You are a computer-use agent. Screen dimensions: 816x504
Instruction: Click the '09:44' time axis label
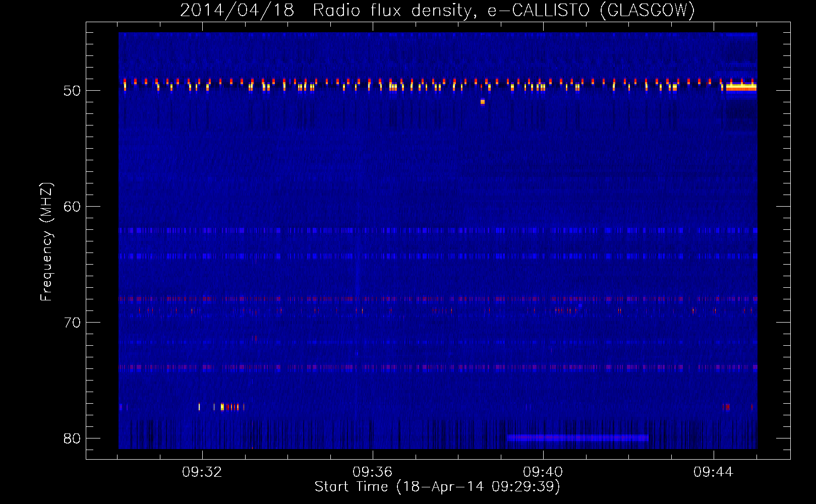click(x=714, y=472)
